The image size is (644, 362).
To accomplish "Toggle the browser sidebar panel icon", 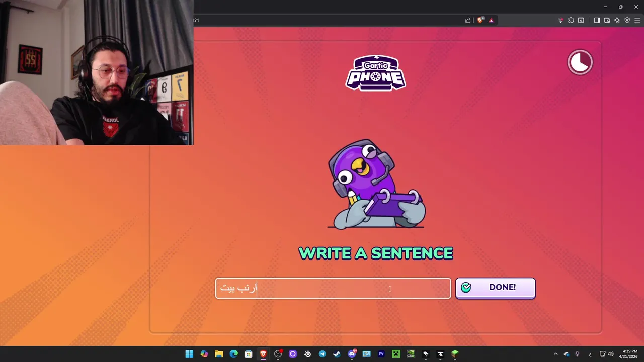I will tap(597, 20).
